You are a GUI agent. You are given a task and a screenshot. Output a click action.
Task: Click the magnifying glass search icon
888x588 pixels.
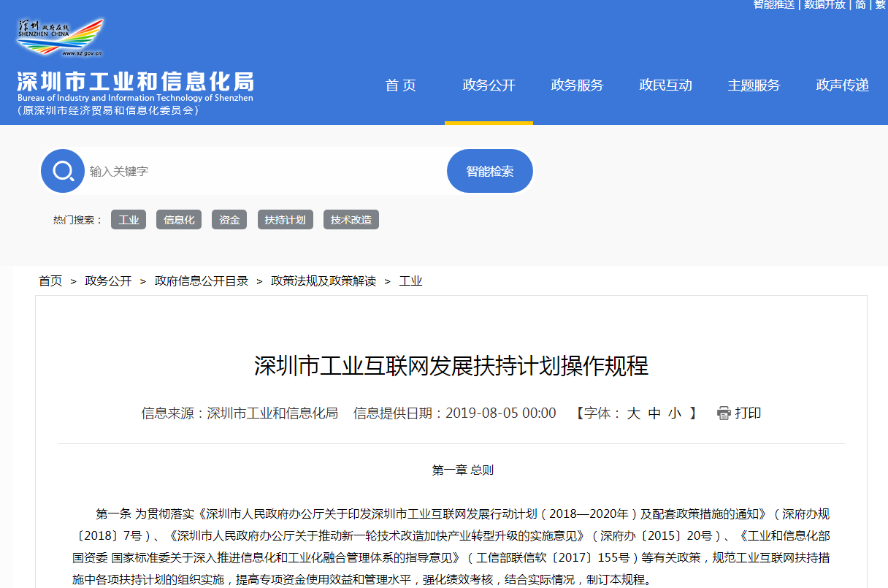[x=63, y=171]
